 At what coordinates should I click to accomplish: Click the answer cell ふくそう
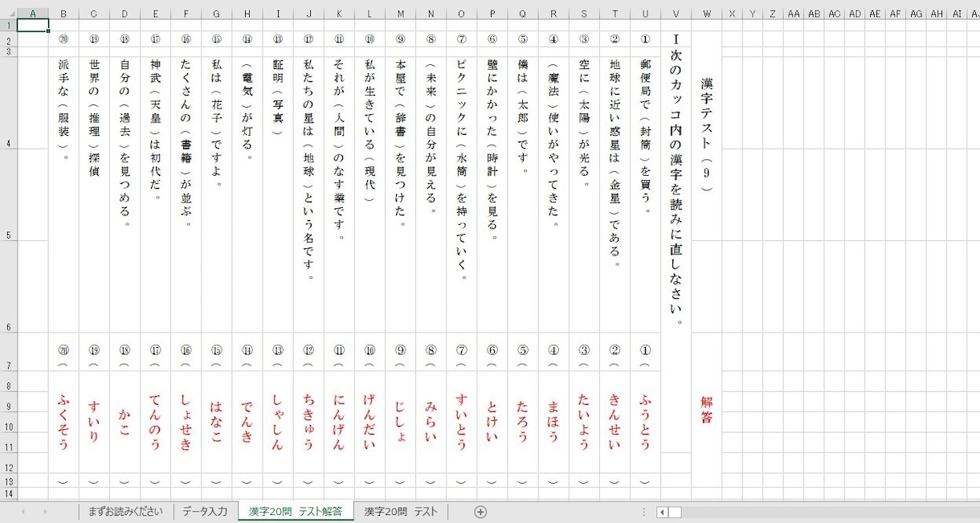point(63,422)
